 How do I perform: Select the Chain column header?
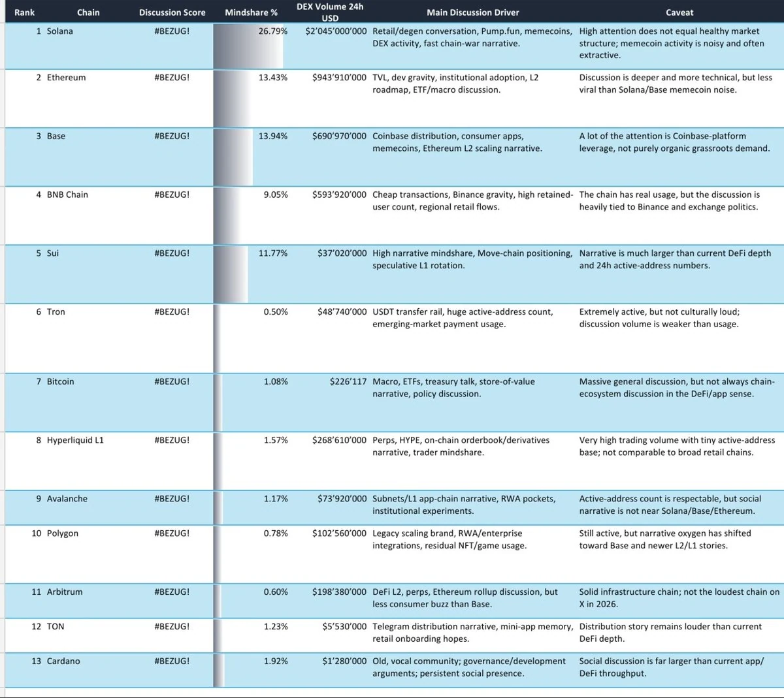point(88,12)
